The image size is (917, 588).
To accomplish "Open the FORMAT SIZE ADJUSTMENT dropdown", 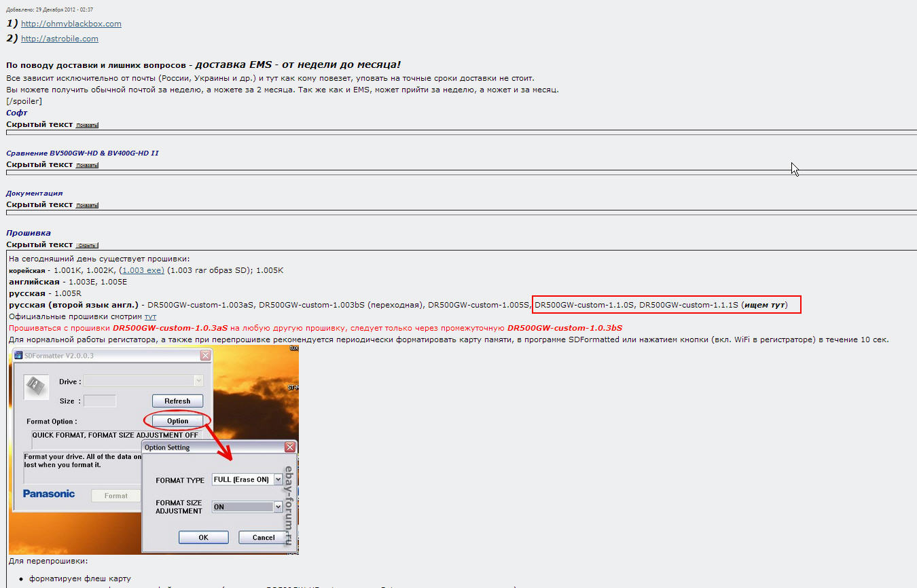I will coord(278,507).
